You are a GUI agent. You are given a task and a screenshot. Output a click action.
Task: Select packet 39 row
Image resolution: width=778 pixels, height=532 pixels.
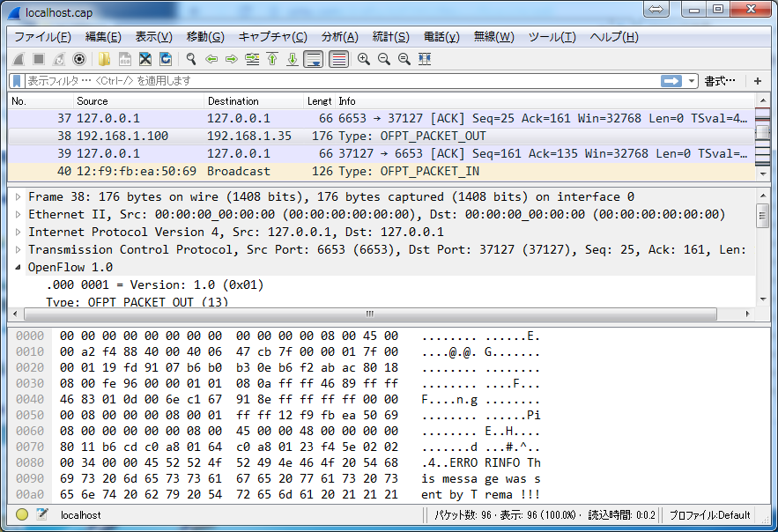pyautogui.click(x=382, y=154)
